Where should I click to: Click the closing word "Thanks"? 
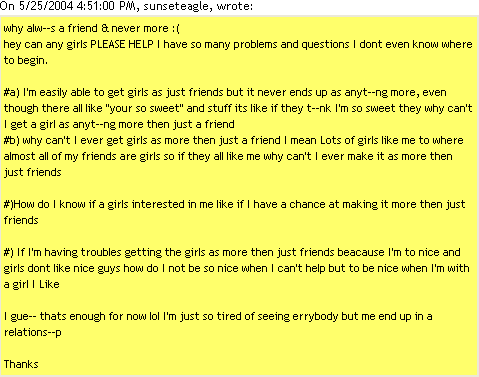coord(21,364)
